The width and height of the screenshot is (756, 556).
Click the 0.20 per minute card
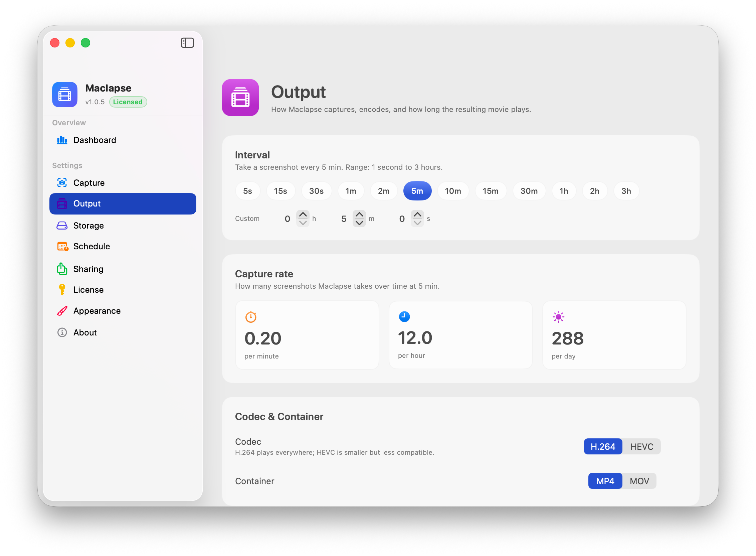point(307,335)
